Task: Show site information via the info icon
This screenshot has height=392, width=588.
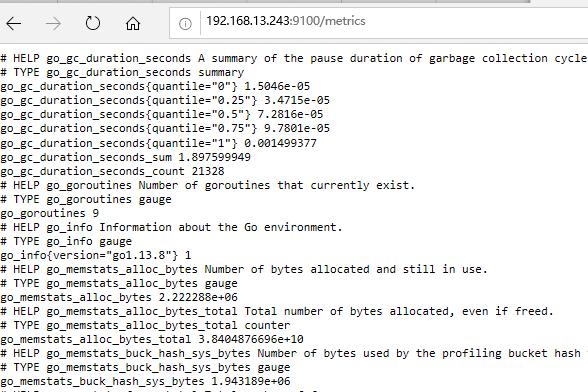Action: pyautogui.click(x=185, y=24)
